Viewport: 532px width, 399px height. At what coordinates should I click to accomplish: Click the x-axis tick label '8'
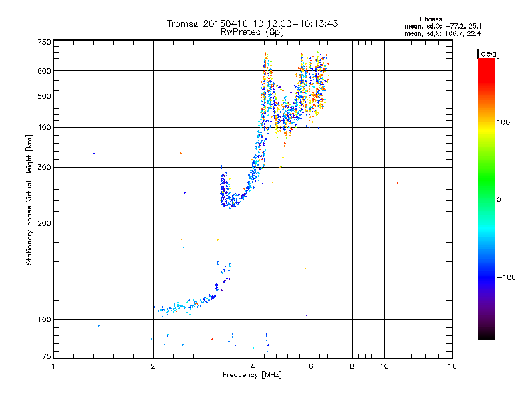click(352, 366)
